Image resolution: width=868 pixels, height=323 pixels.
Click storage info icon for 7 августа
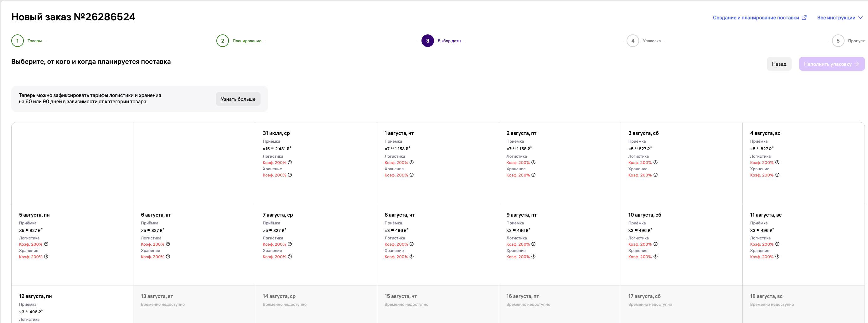coord(290,256)
